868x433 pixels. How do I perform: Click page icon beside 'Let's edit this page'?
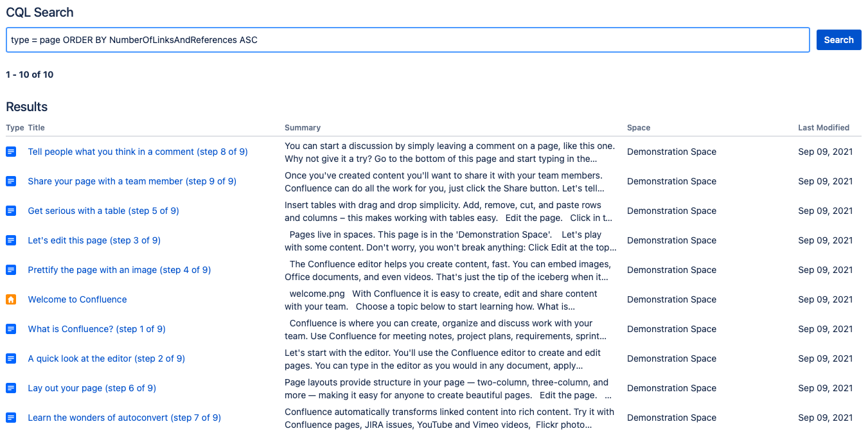point(11,240)
